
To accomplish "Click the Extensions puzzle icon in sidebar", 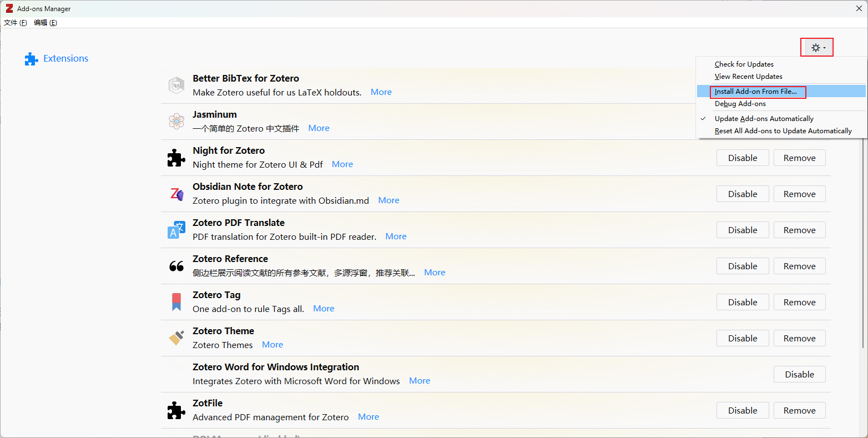I will [31, 59].
